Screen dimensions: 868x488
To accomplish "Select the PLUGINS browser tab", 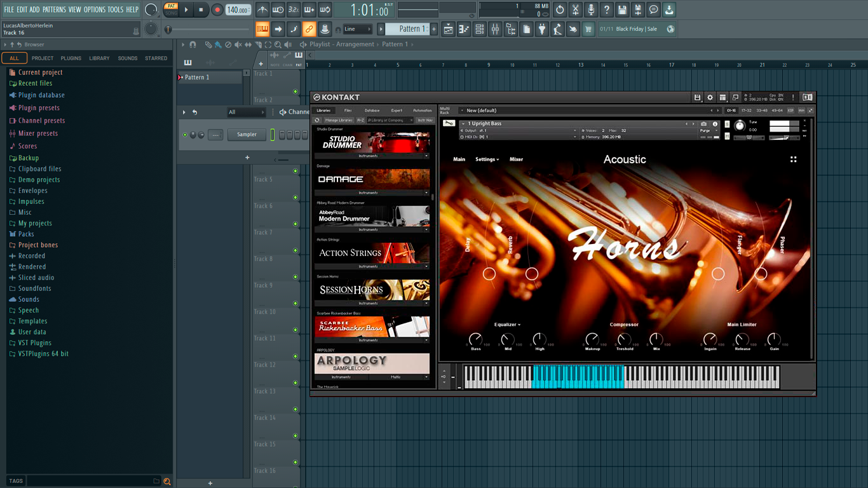I will [71, 58].
